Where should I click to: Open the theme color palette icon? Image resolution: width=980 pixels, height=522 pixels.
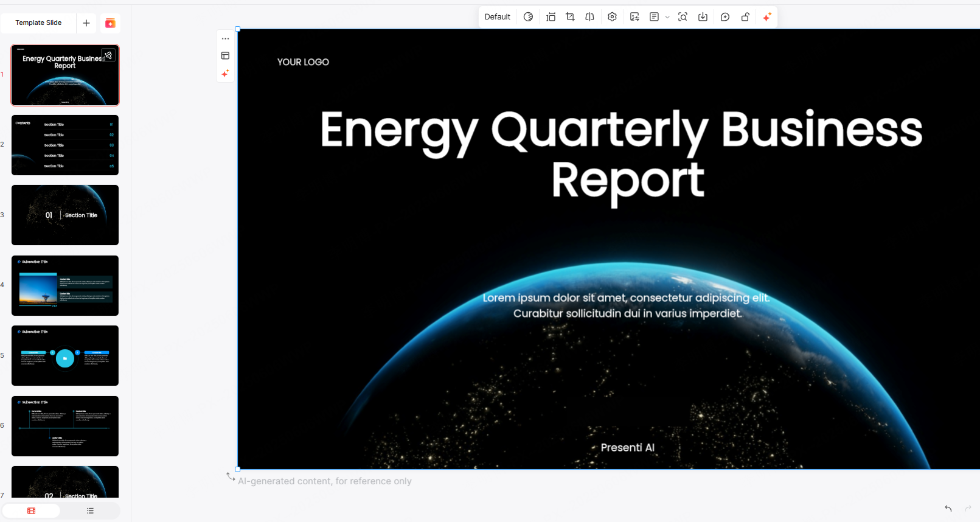pyautogui.click(x=528, y=17)
